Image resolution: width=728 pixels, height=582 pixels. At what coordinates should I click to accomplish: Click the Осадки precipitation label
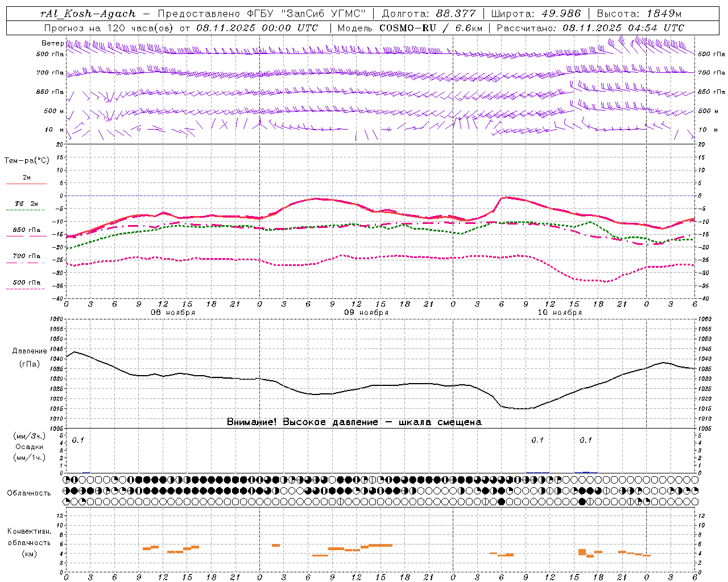point(30,447)
